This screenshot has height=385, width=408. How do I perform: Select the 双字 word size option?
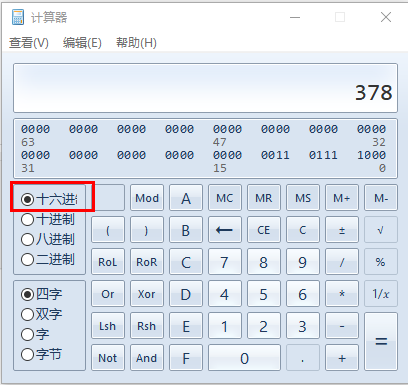pyautogui.click(x=42, y=314)
